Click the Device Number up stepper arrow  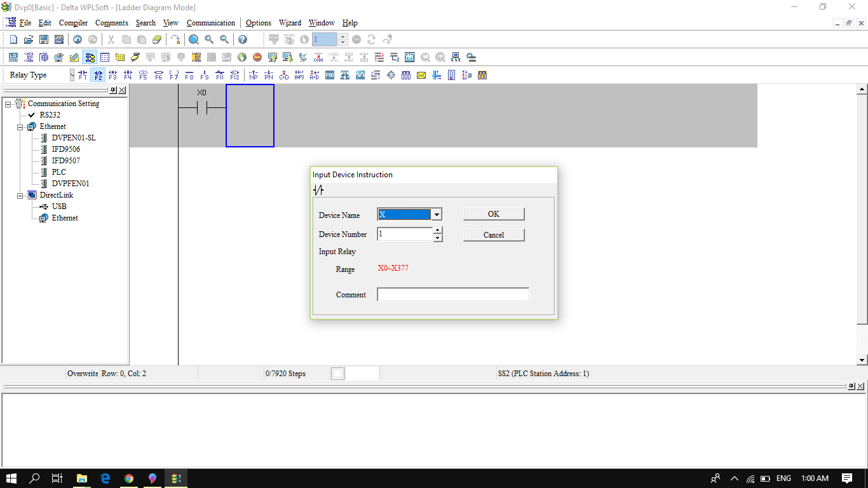[437, 231]
